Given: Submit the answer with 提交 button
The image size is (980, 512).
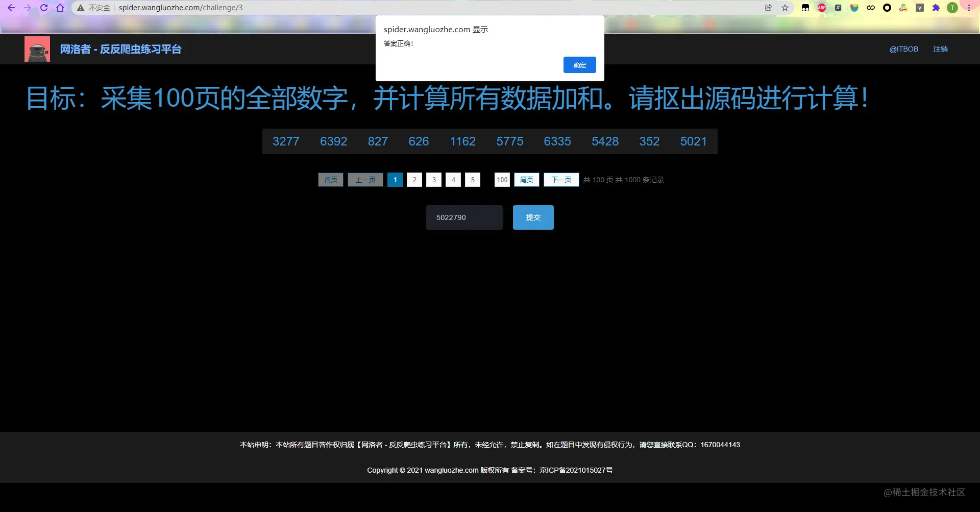Looking at the screenshot, I should 533,217.
